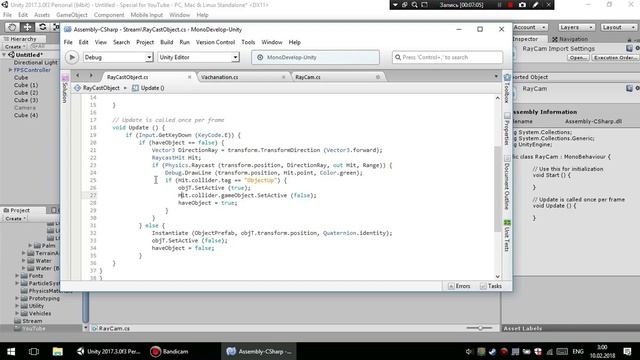Open the Properties side pad
Image resolution: width=640 pixels, height=360 pixels.
pos(507,129)
